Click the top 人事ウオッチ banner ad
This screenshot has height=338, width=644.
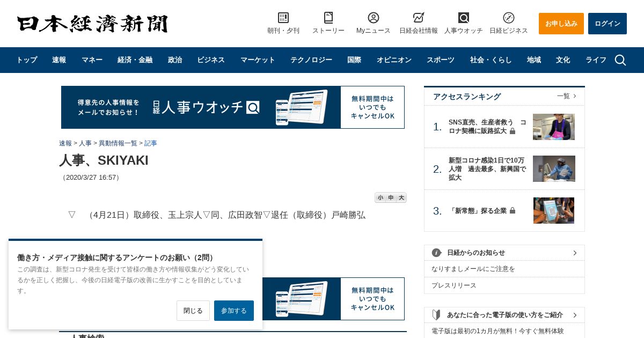tap(233, 107)
